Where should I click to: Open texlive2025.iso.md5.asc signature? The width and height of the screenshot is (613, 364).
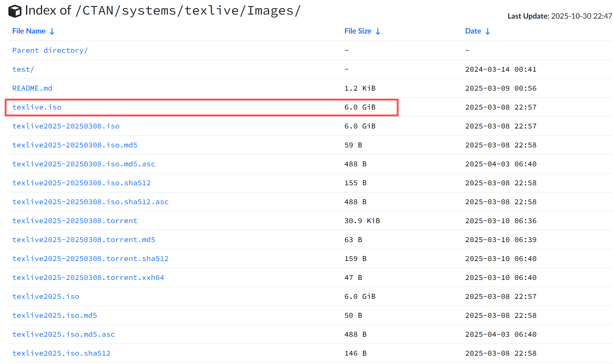point(64,334)
